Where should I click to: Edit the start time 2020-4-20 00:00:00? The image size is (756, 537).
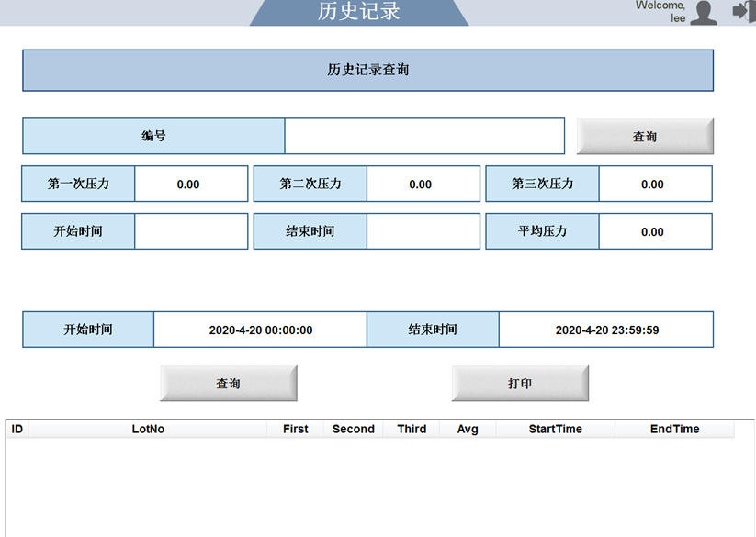260,330
